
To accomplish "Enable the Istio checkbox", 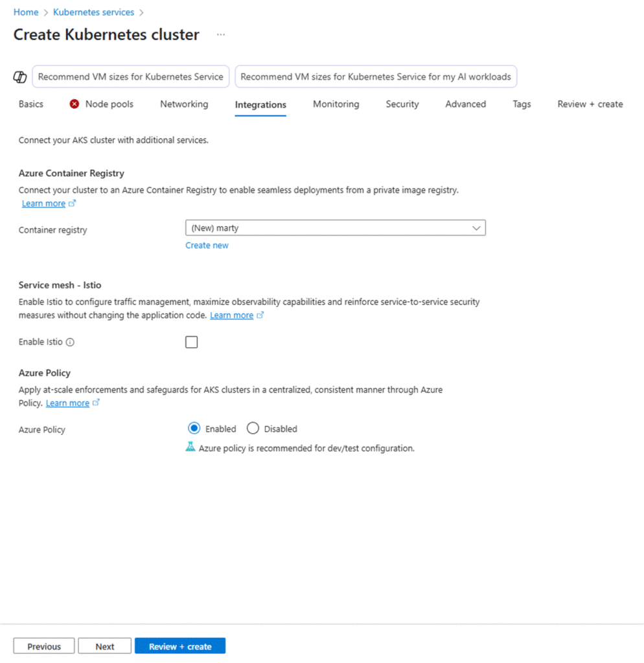I will tap(191, 342).
